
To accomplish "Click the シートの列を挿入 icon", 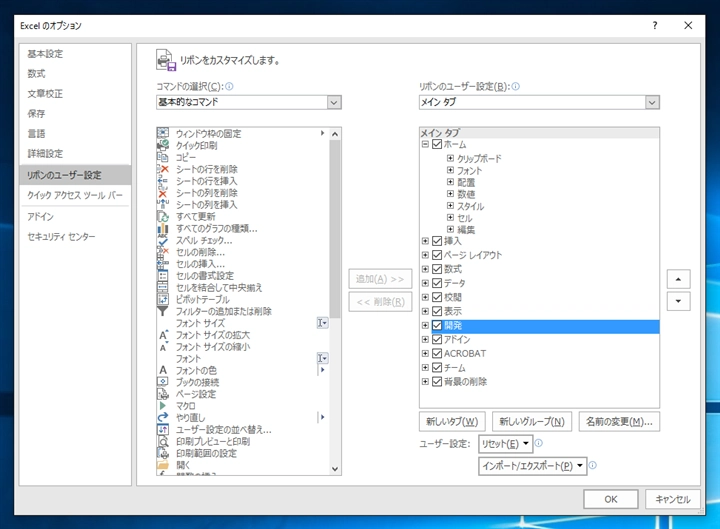I will pyautogui.click(x=163, y=204).
